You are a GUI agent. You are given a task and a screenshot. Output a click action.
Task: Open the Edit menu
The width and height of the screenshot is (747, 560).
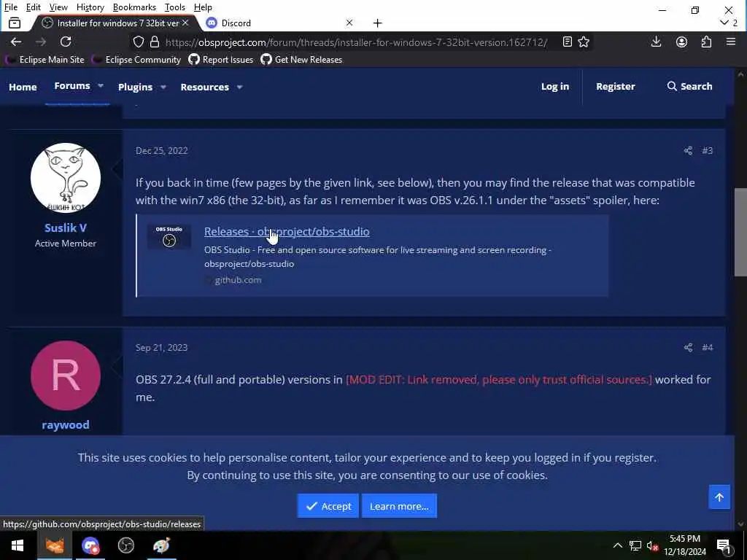pyautogui.click(x=33, y=7)
